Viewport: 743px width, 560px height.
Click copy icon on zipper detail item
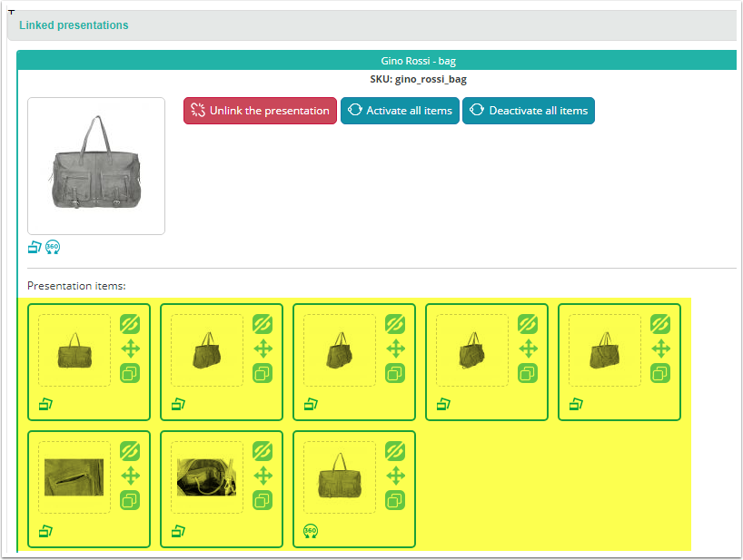tap(130, 500)
